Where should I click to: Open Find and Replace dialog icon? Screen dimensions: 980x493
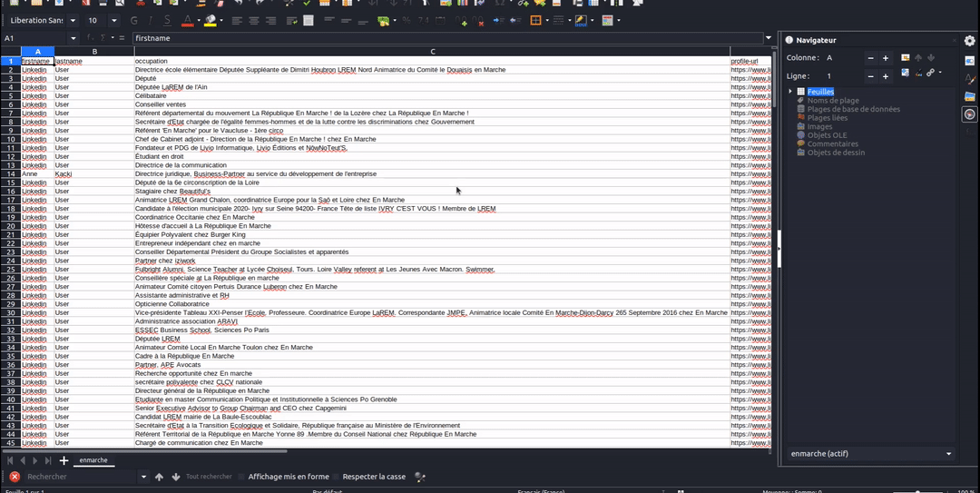pos(420,477)
